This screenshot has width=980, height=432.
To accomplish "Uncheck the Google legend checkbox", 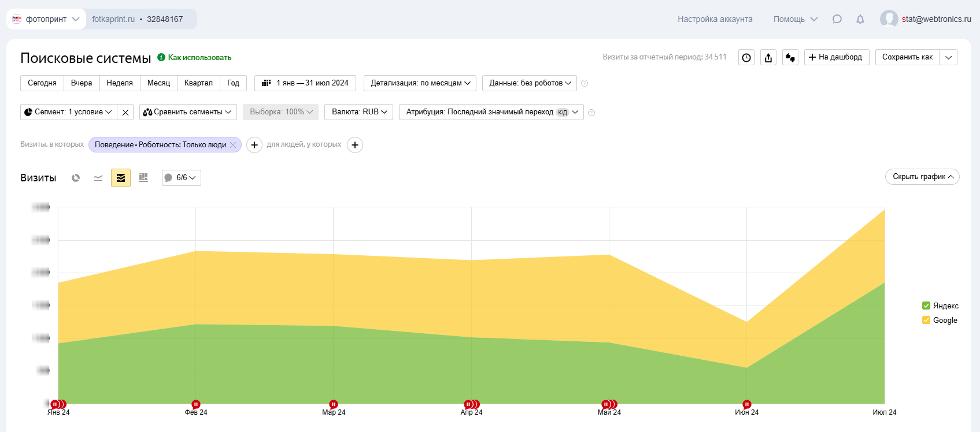I will click(926, 320).
